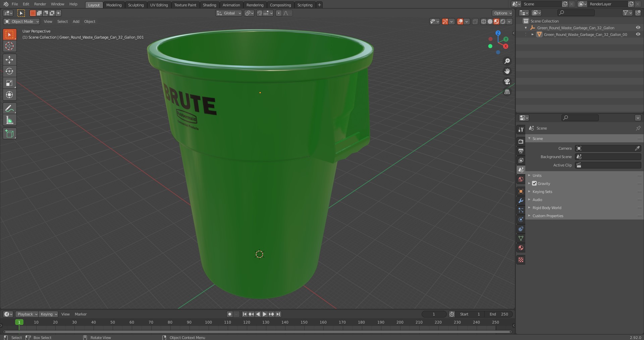This screenshot has height=340, width=644.
Task: Open the Output properties tab
Action: coord(521,151)
